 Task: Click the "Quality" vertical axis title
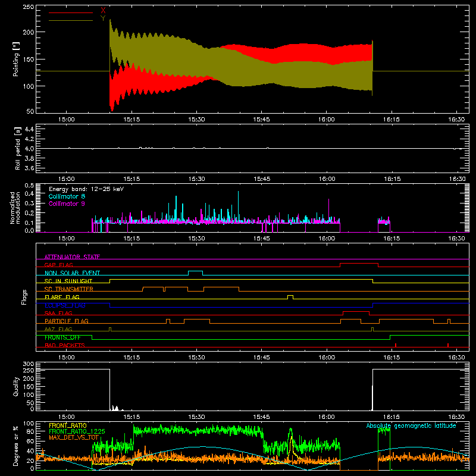(16, 386)
